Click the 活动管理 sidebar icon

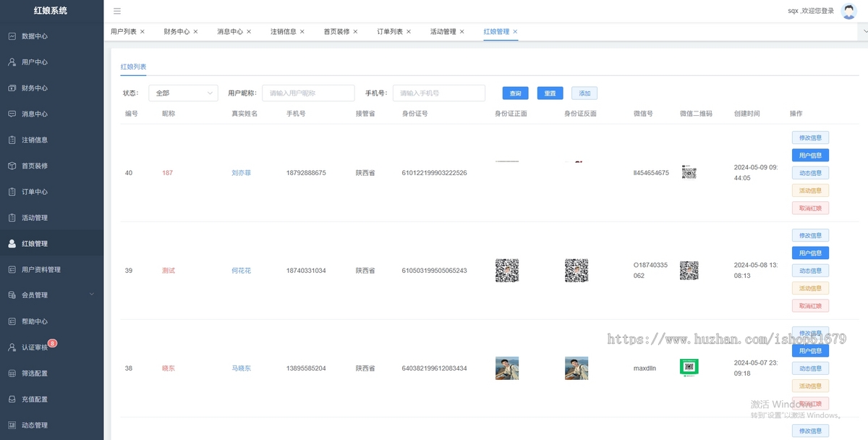pos(12,218)
